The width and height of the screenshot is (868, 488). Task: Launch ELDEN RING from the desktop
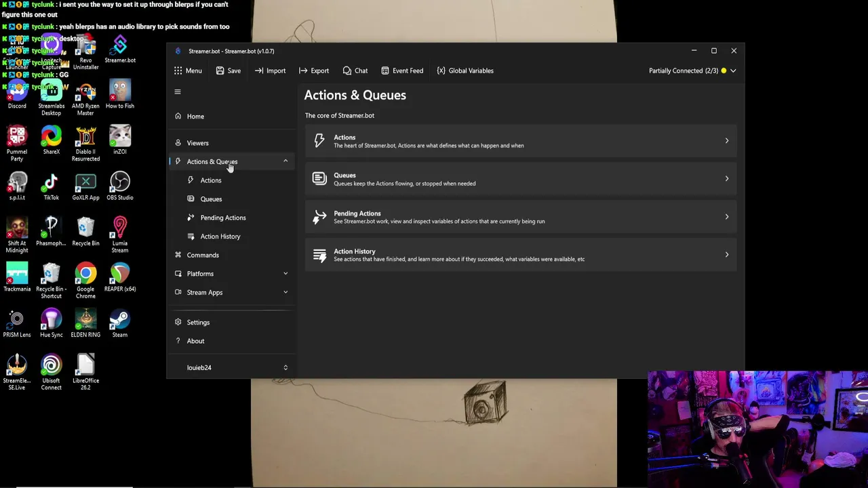(85, 323)
